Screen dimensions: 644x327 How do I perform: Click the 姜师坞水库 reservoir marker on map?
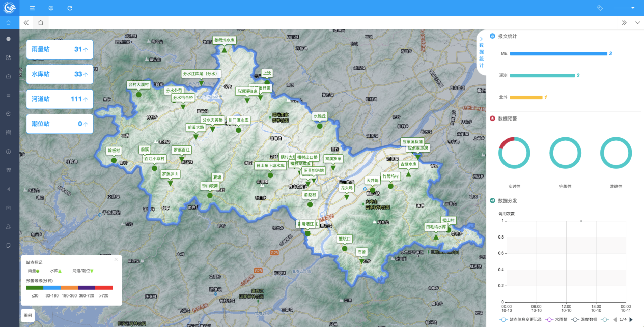coord(224,49)
